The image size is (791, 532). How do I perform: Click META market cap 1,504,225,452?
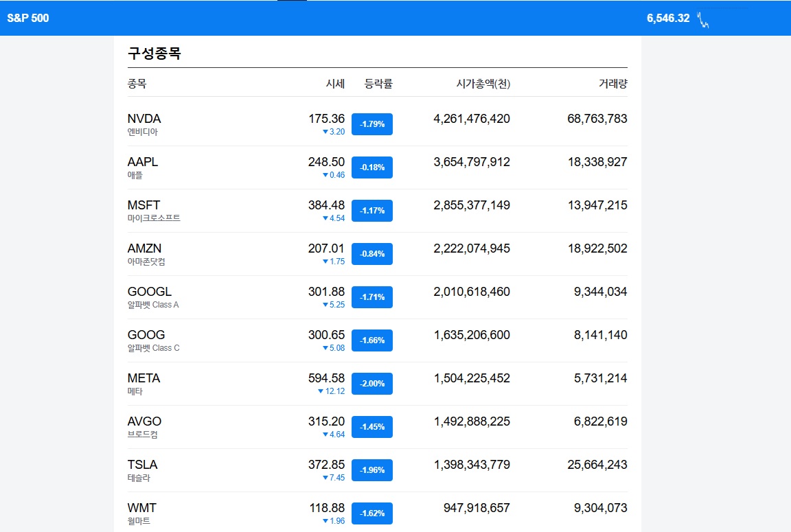pos(472,378)
